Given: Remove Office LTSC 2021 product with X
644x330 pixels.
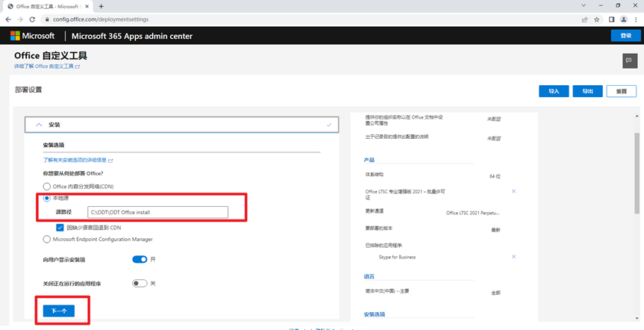Looking at the screenshot, I should [513, 192].
